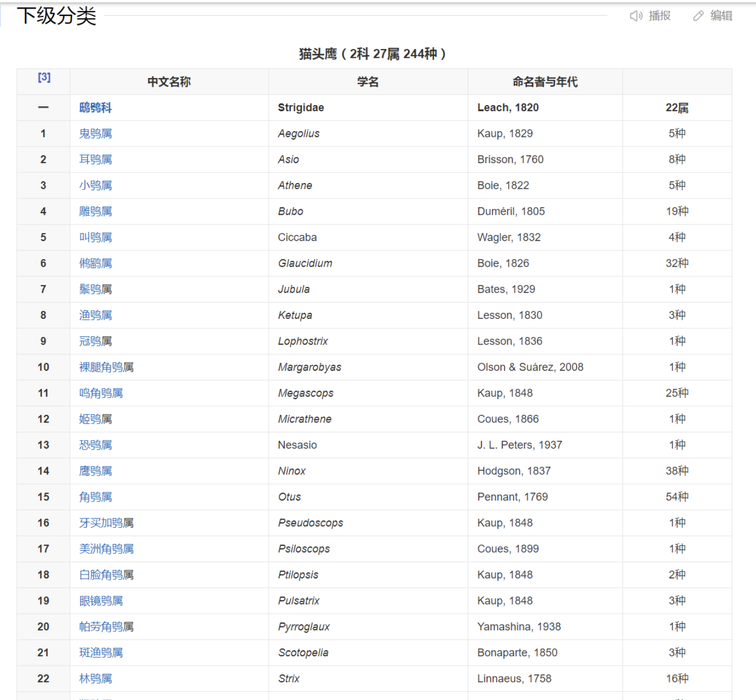
Task: Select the Ptilopsis scientific name
Action: coord(298,575)
